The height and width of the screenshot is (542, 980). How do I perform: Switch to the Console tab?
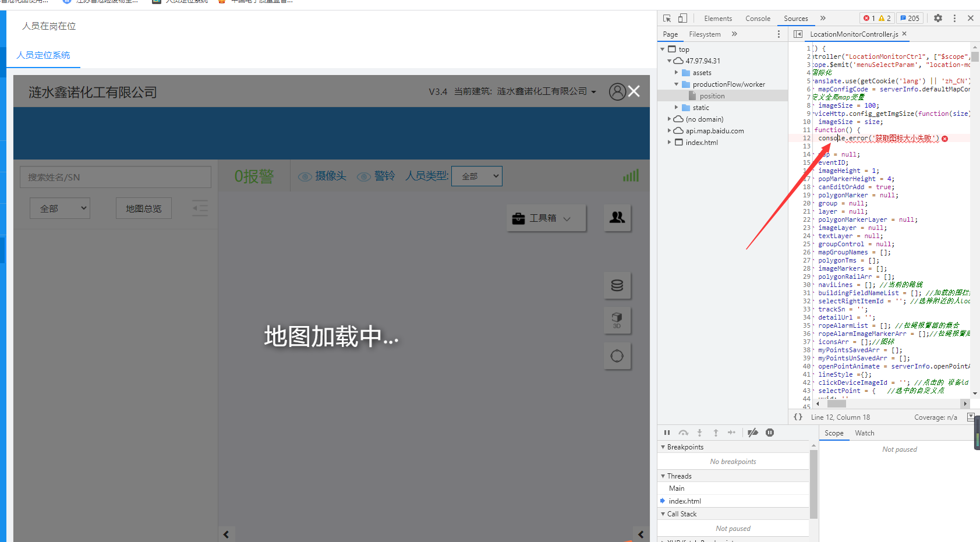[x=758, y=19]
